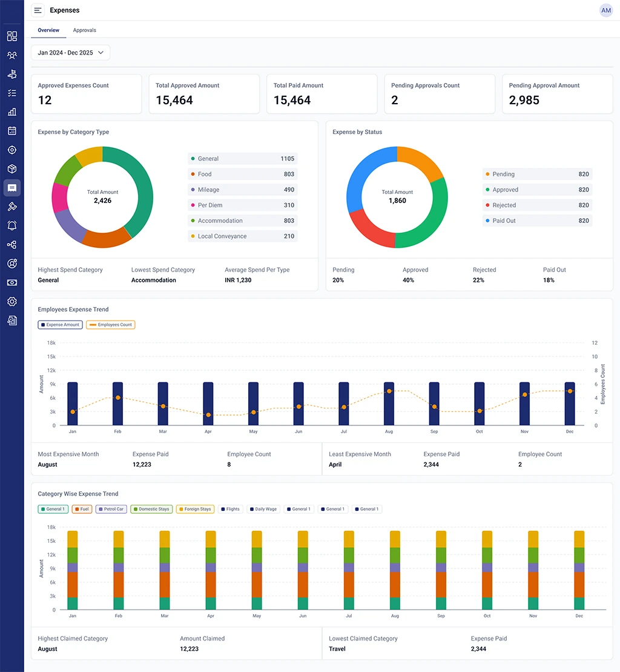
Task: Click the blue Paid Out donut segment
Action: click(x=362, y=171)
